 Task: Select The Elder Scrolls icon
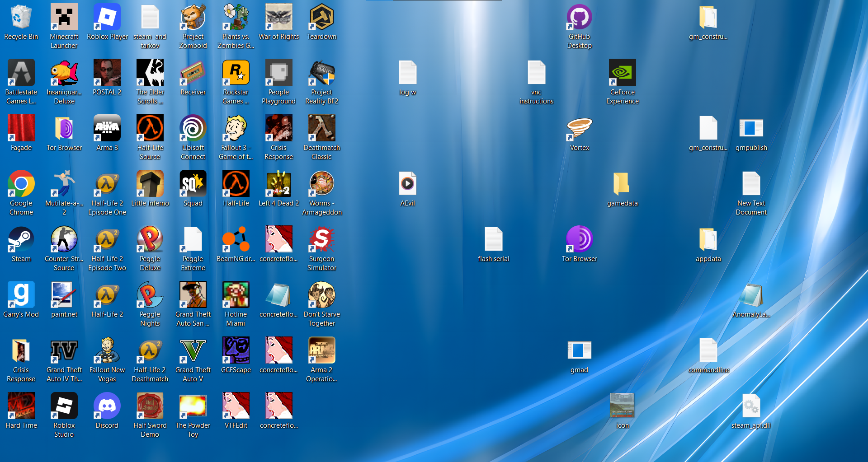pos(150,72)
